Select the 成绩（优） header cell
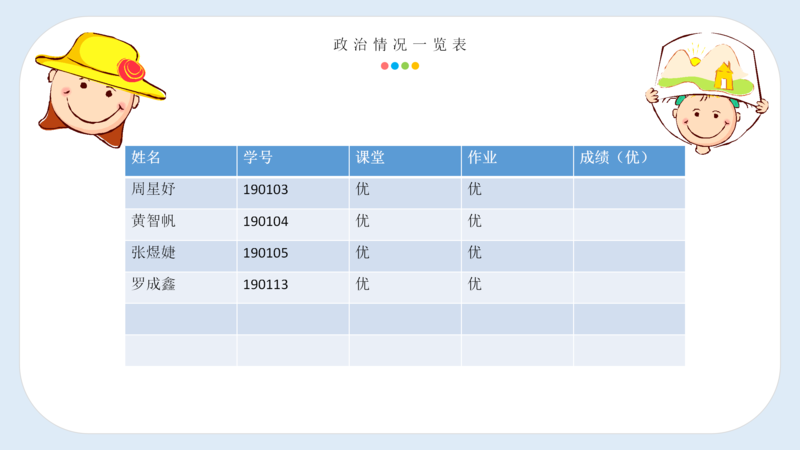This screenshot has height=450, width=800. 629,161
